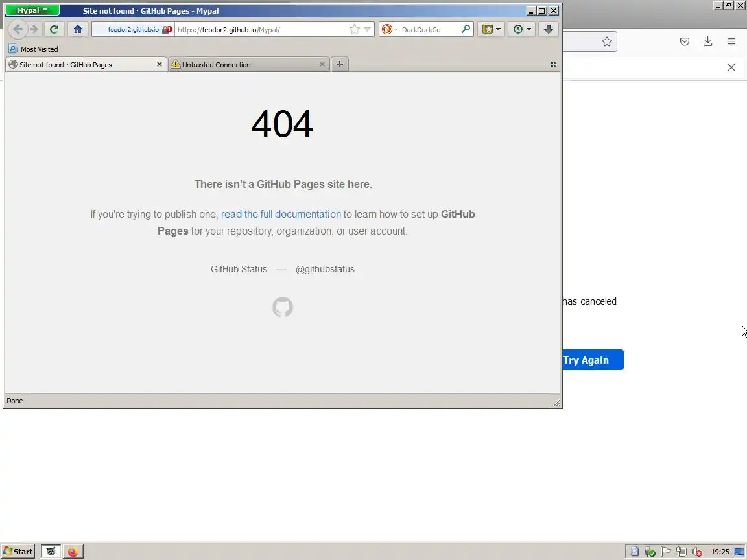Close the Untrusted Connection tab
Screen dimensions: 747x560
[x=322, y=64]
